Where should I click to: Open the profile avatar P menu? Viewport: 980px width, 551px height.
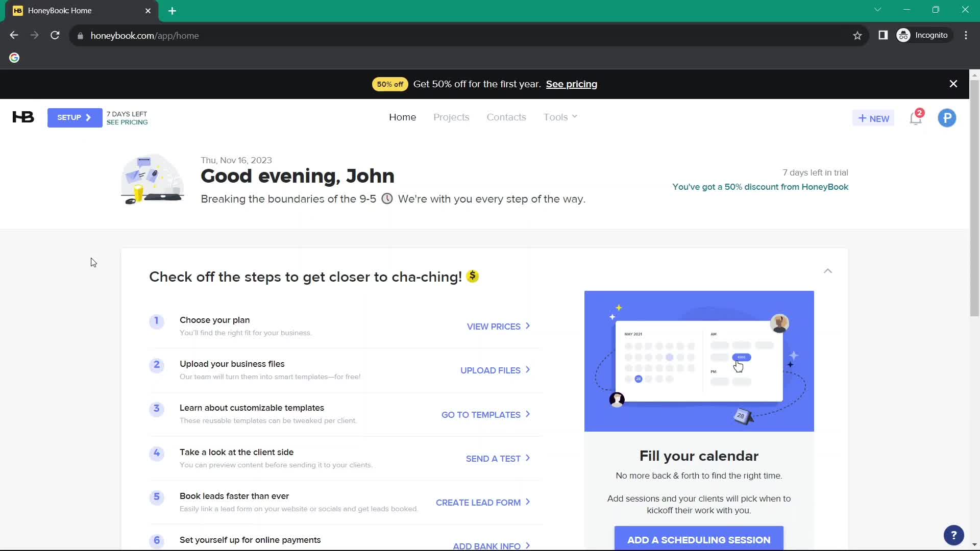tap(947, 118)
